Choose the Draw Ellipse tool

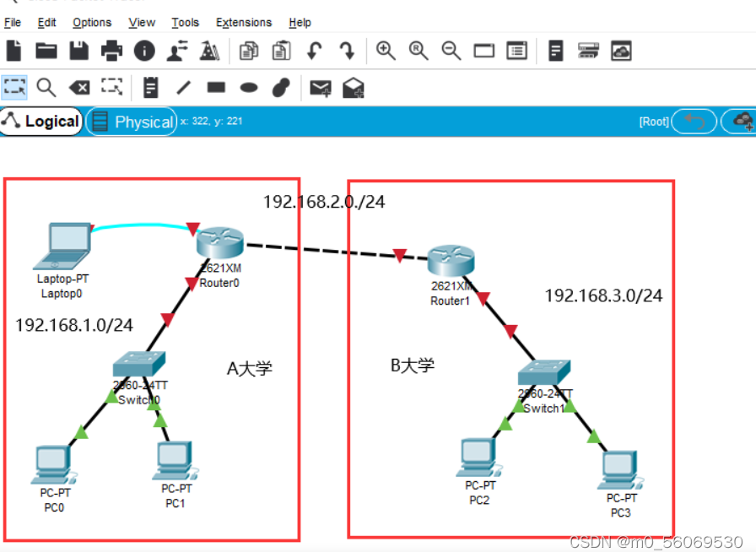point(249,87)
